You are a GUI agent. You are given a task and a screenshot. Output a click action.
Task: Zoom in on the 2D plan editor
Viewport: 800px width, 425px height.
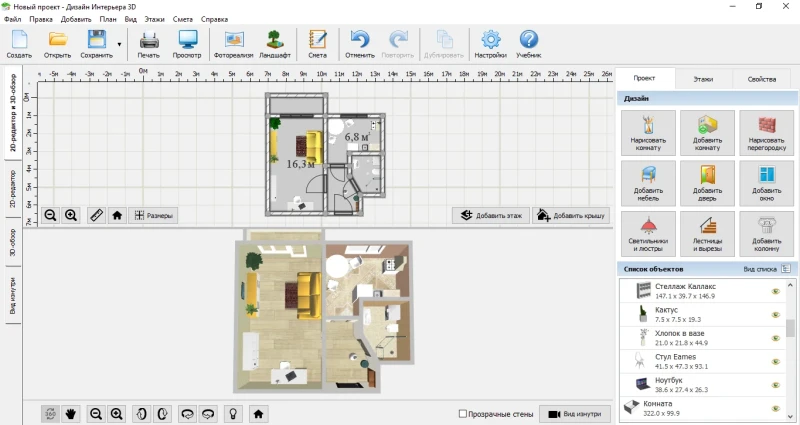tap(71, 215)
